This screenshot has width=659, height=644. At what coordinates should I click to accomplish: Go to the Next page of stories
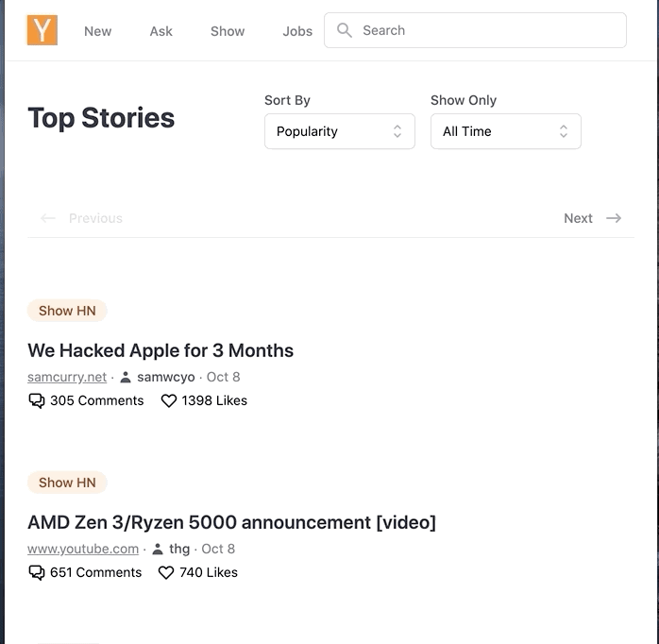(593, 218)
